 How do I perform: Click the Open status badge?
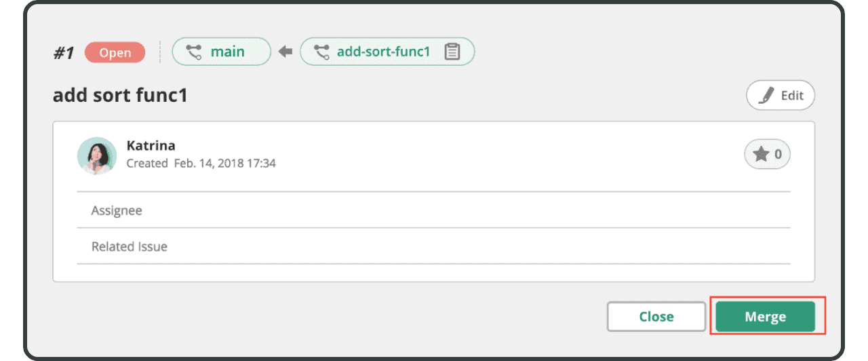tap(115, 52)
